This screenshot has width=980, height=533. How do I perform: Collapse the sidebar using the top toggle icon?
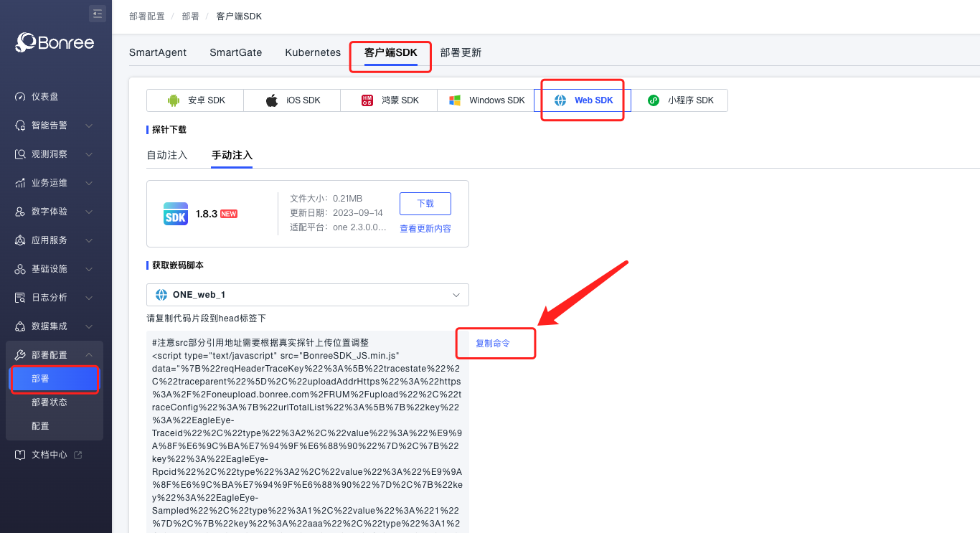[98, 13]
